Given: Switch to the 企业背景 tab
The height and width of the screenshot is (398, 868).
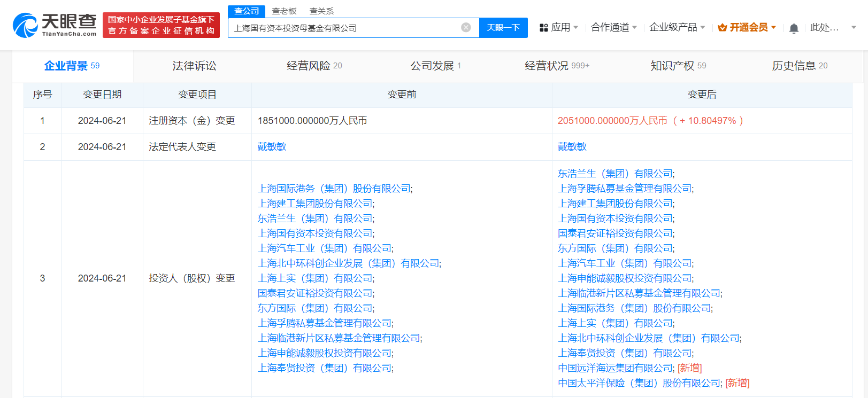Looking at the screenshot, I should (72, 66).
